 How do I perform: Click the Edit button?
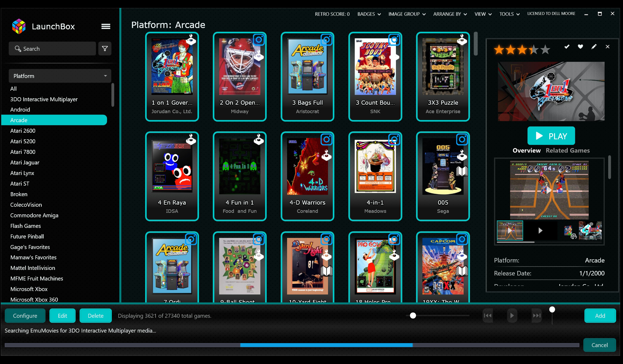(62, 316)
